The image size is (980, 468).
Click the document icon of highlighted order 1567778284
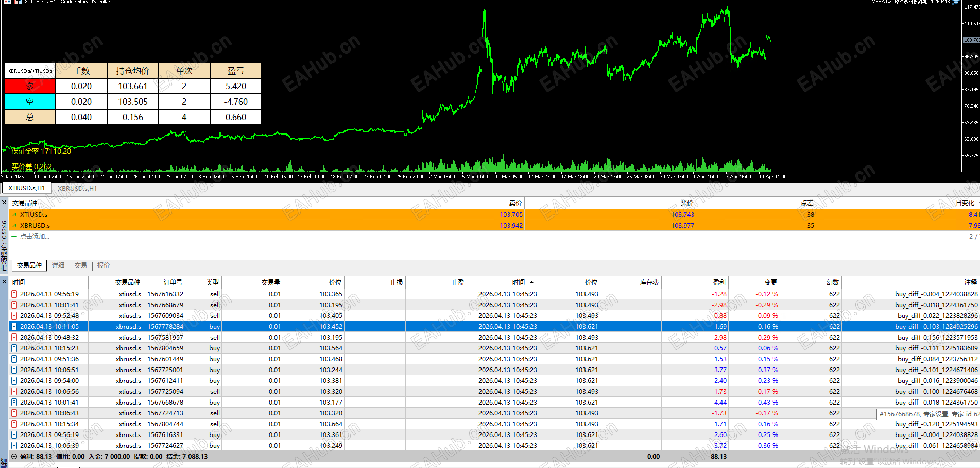click(x=14, y=326)
